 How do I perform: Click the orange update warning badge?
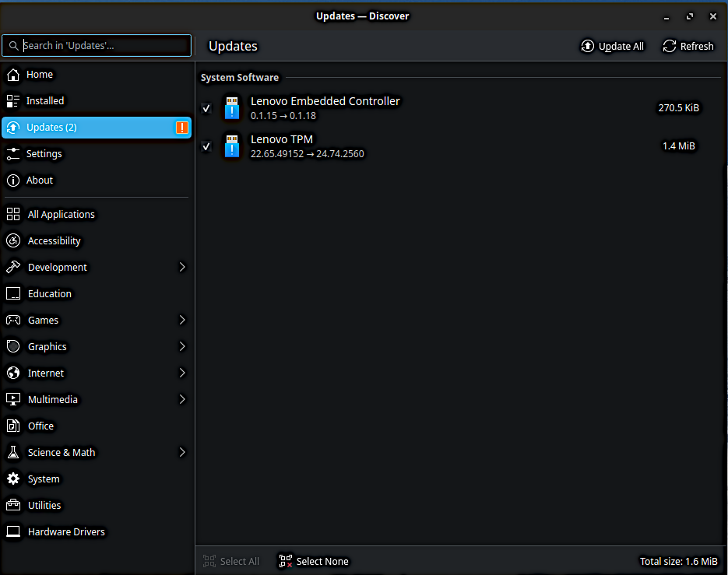[x=181, y=128]
